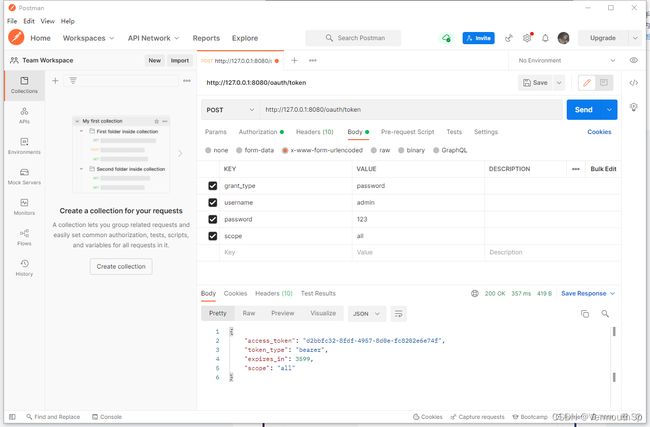Open the Monitors sidebar panel
This screenshot has height=427, width=650.
click(24, 207)
